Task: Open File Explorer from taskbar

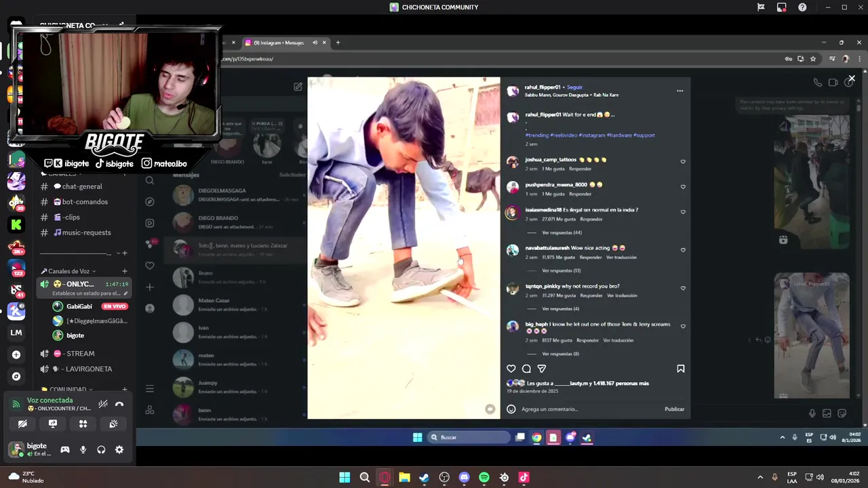Action: coord(404,477)
